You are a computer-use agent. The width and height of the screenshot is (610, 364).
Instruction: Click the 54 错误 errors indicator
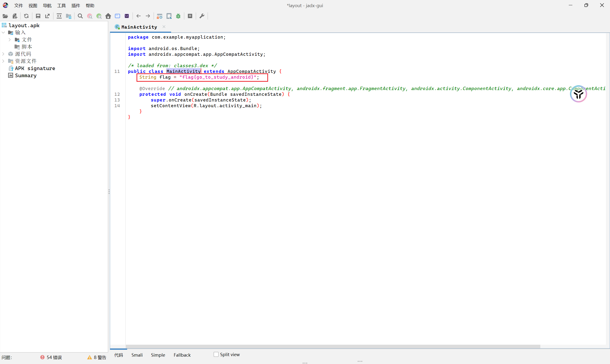pyautogui.click(x=51, y=357)
